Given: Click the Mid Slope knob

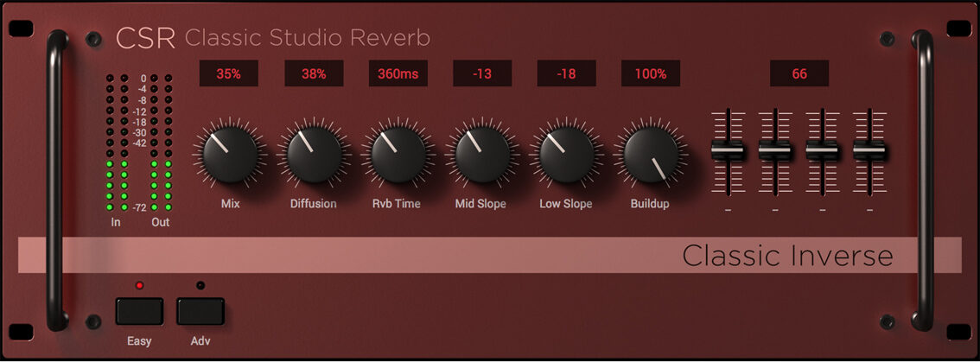Looking at the screenshot, I should click(481, 155).
